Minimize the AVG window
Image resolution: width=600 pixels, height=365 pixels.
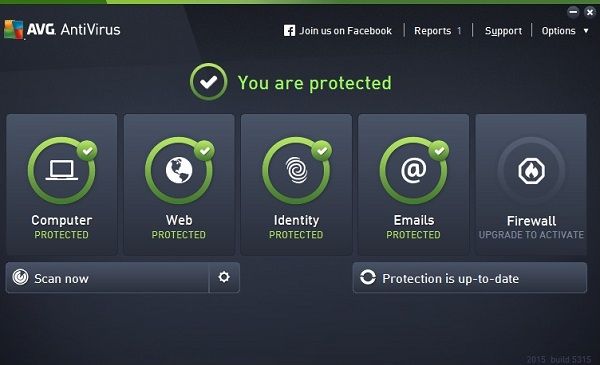573,12
